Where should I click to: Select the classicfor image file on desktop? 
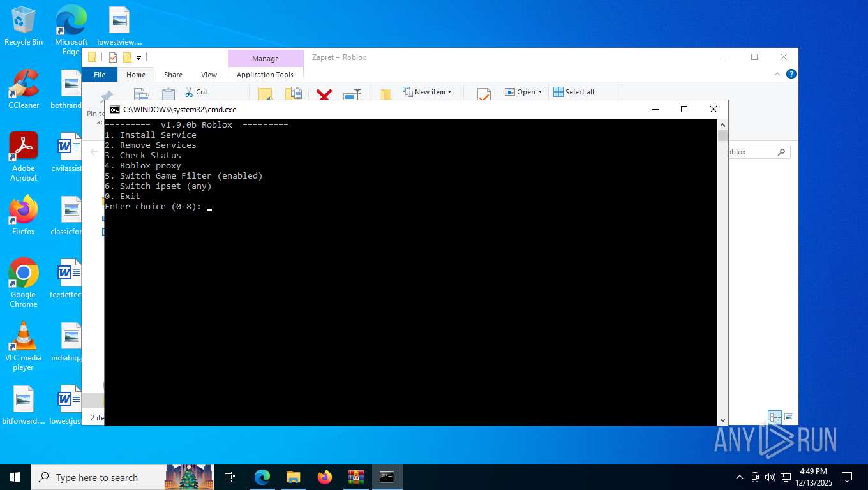click(68, 216)
